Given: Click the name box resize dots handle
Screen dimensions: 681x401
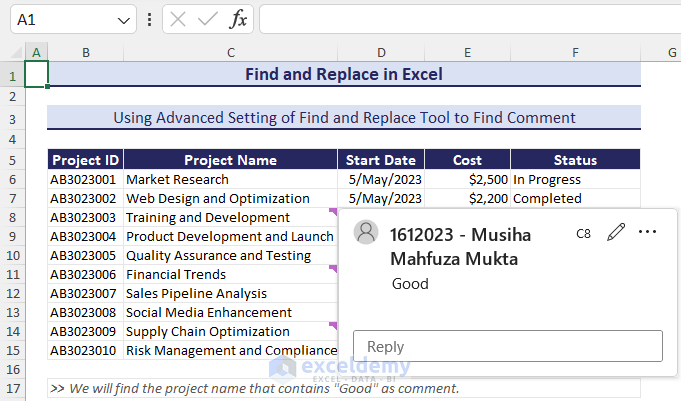Looking at the screenshot, I should pos(149,19).
